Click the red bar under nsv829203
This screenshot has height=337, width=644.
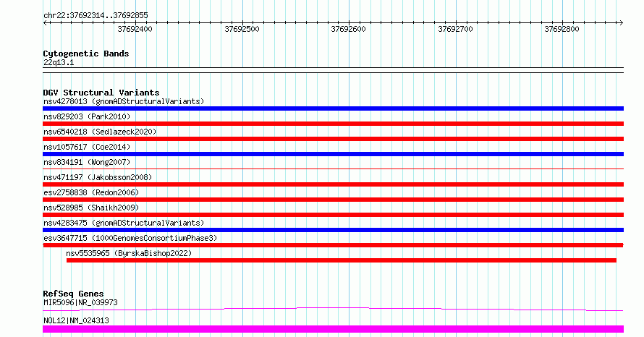coord(333,124)
